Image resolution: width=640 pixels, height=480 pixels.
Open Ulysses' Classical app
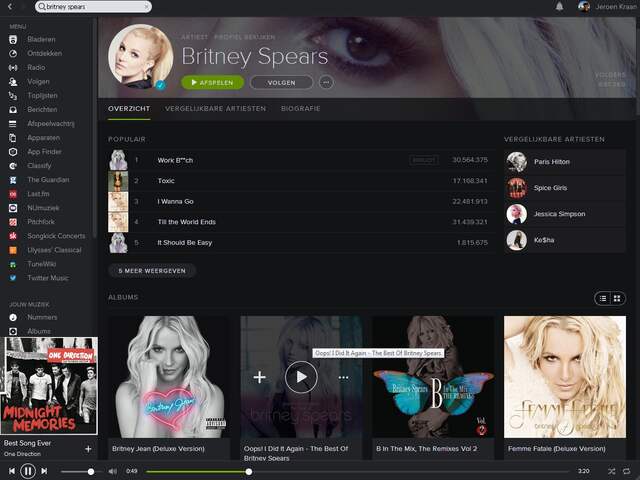coord(54,250)
